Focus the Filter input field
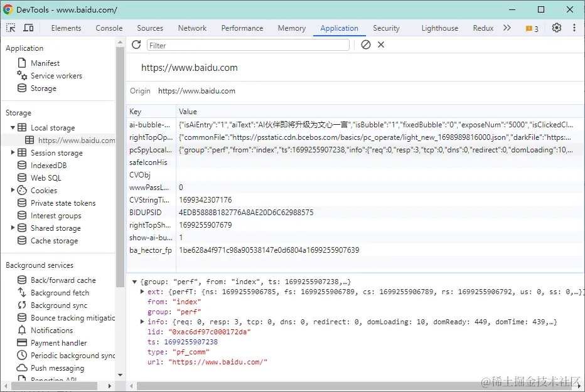The height and width of the screenshot is (392, 585). point(248,45)
